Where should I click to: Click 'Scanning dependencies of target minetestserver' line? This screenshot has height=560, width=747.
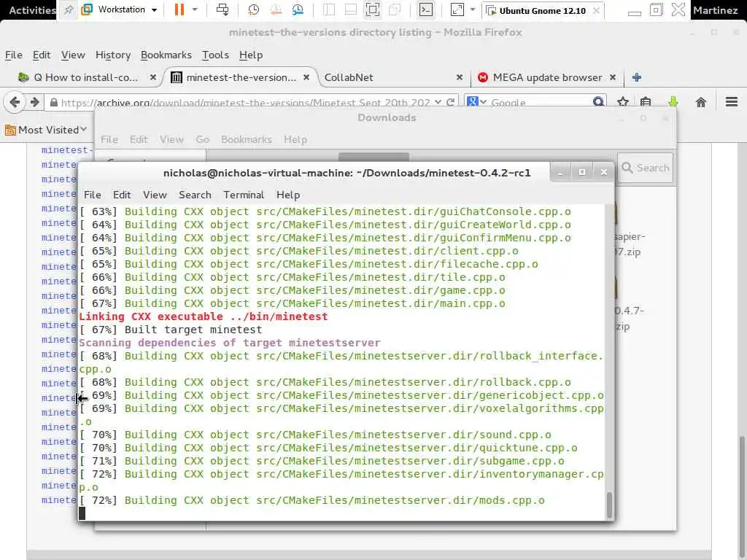pos(230,343)
